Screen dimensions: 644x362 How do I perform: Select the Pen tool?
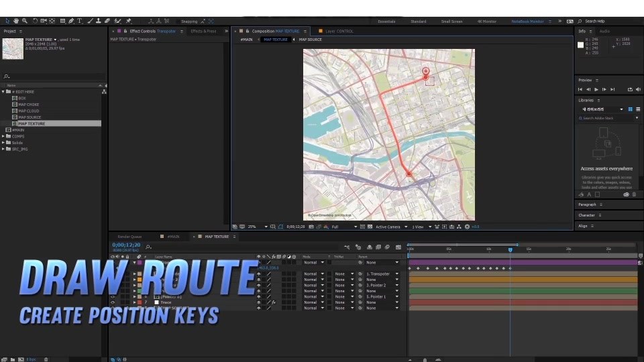click(71, 21)
